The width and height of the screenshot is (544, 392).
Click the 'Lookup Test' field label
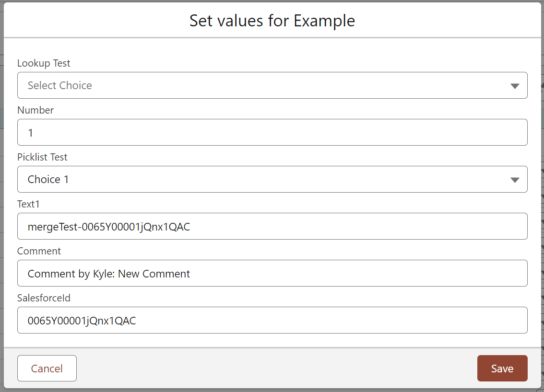click(44, 63)
